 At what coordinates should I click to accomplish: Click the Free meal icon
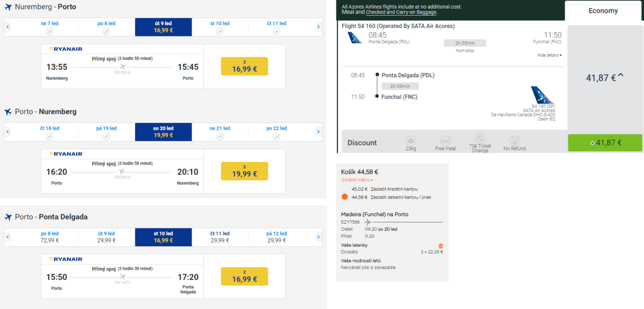(445, 141)
